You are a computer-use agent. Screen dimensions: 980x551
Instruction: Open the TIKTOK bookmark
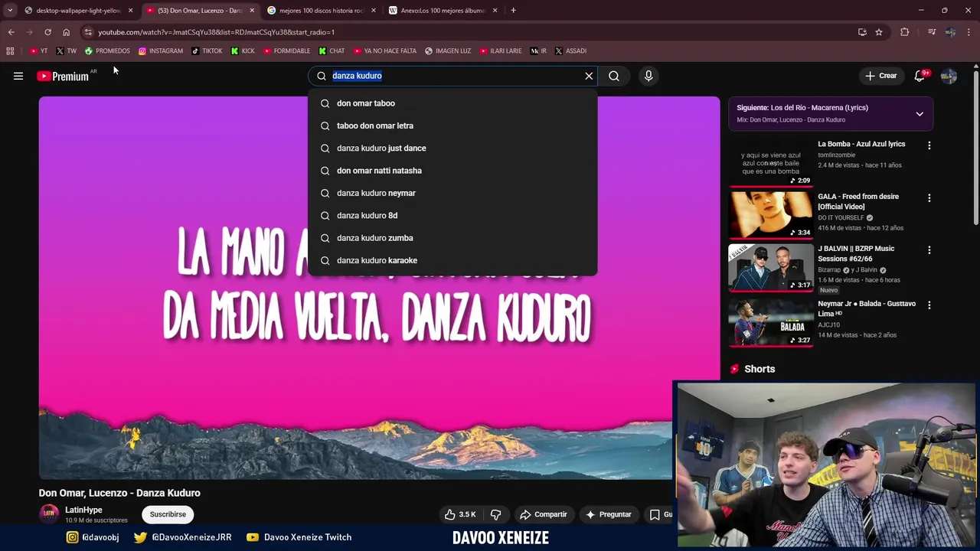(207, 51)
